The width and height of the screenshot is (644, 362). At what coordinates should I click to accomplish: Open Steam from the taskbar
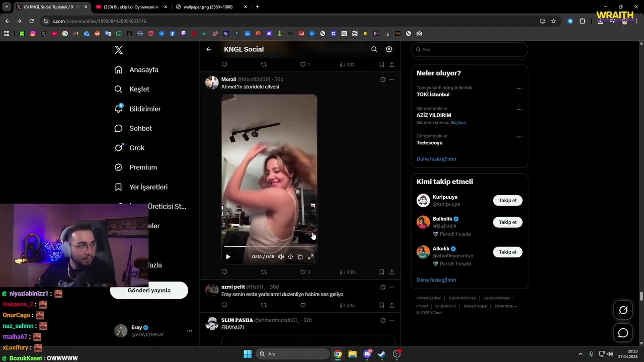coord(382,354)
